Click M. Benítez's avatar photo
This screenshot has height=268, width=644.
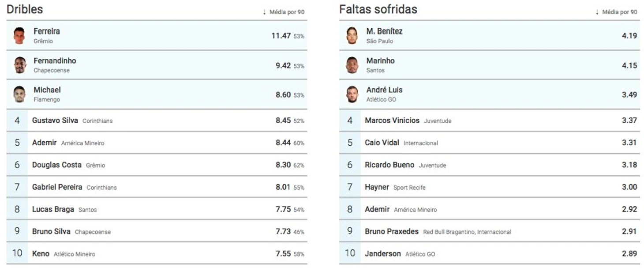[x=352, y=36]
